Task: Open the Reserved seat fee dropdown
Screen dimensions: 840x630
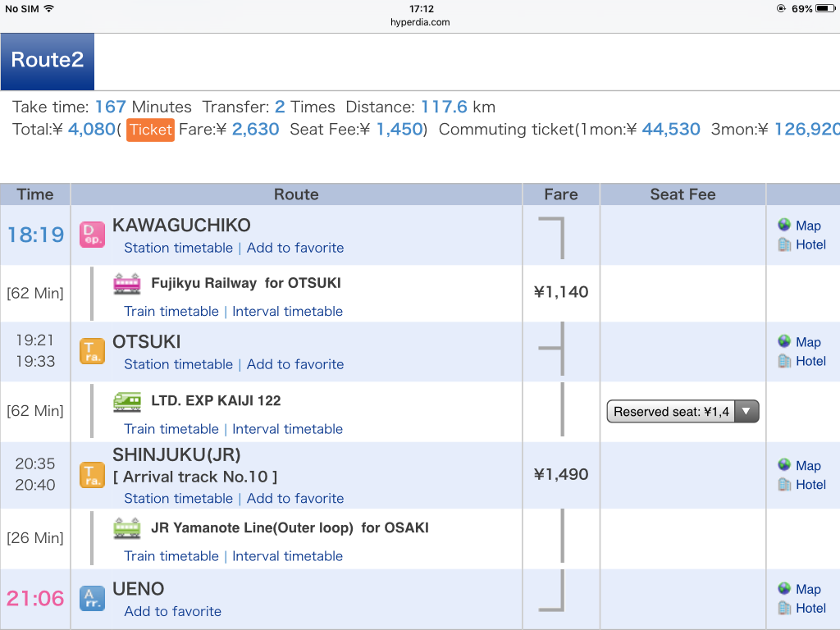Action: [x=682, y=412]
